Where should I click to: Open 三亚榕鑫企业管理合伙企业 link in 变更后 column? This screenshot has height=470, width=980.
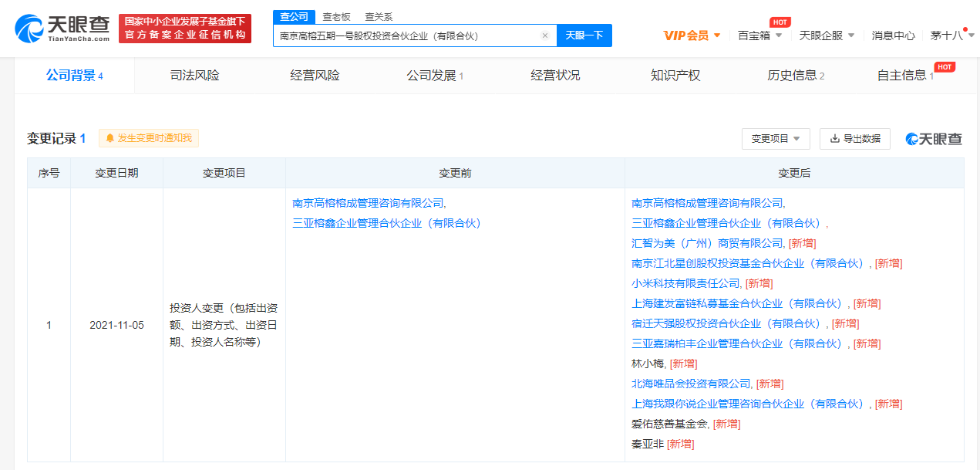tap(726, 223)
